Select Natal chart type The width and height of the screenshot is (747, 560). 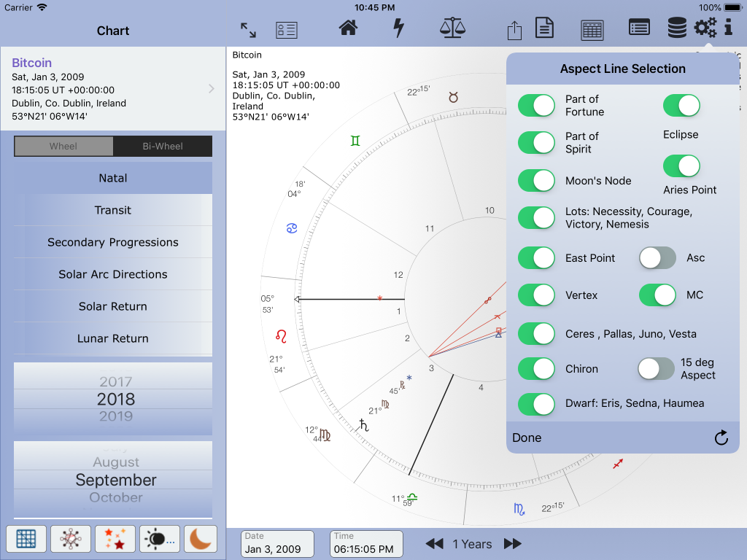113,178
